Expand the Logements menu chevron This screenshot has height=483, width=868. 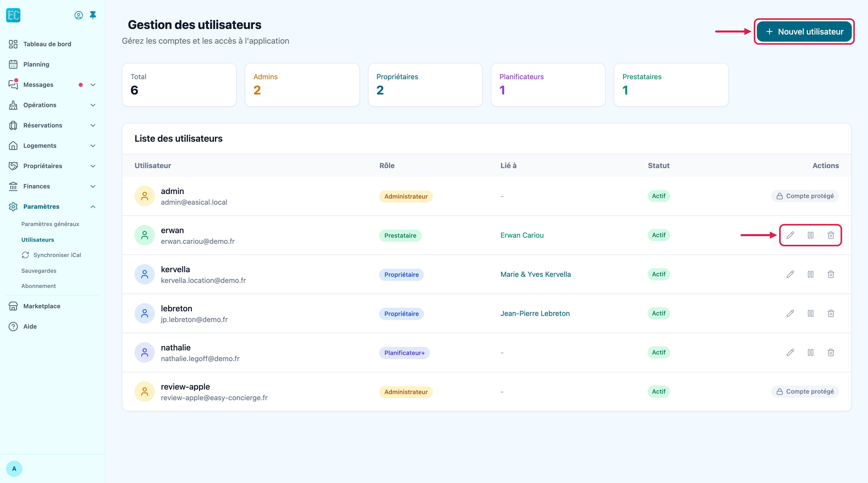93,146
